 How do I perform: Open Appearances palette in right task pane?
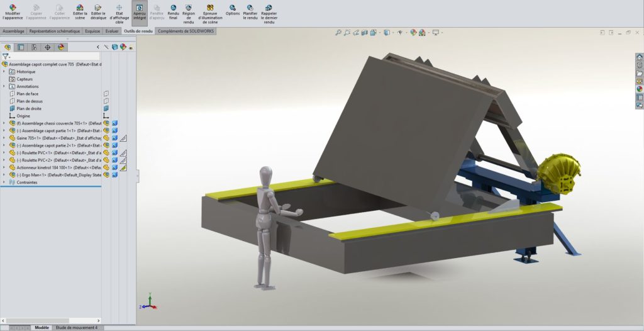coord(640,89)
